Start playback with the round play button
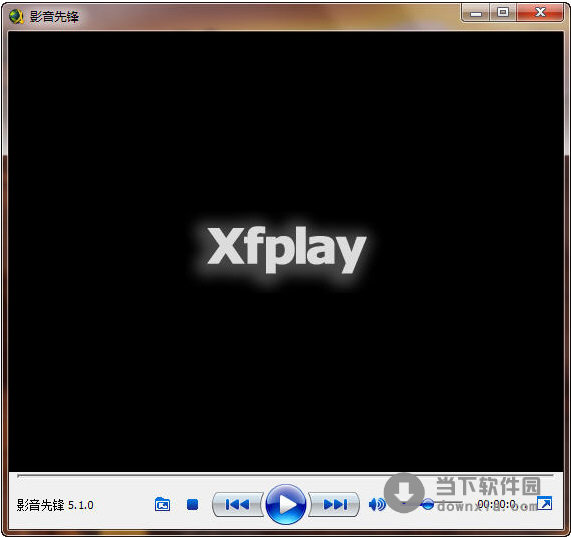 click(x=286, y=504)
